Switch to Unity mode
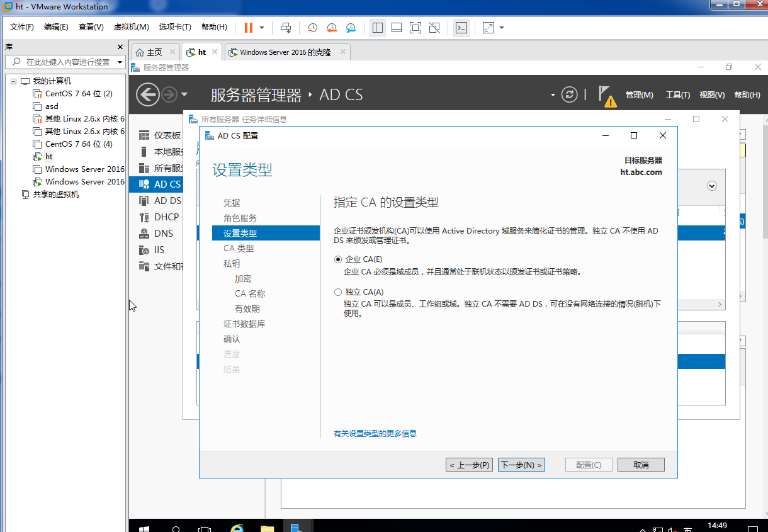Screen dimensions: 768x532 pos(434,28)
